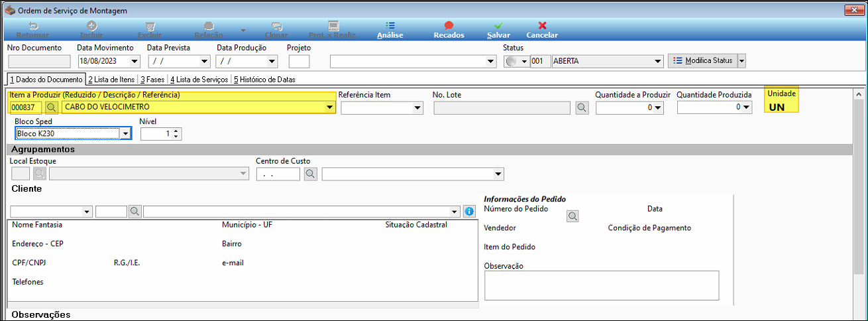Expand the CABO DO VELOCIMETRO dropdown

pos(329,107)
